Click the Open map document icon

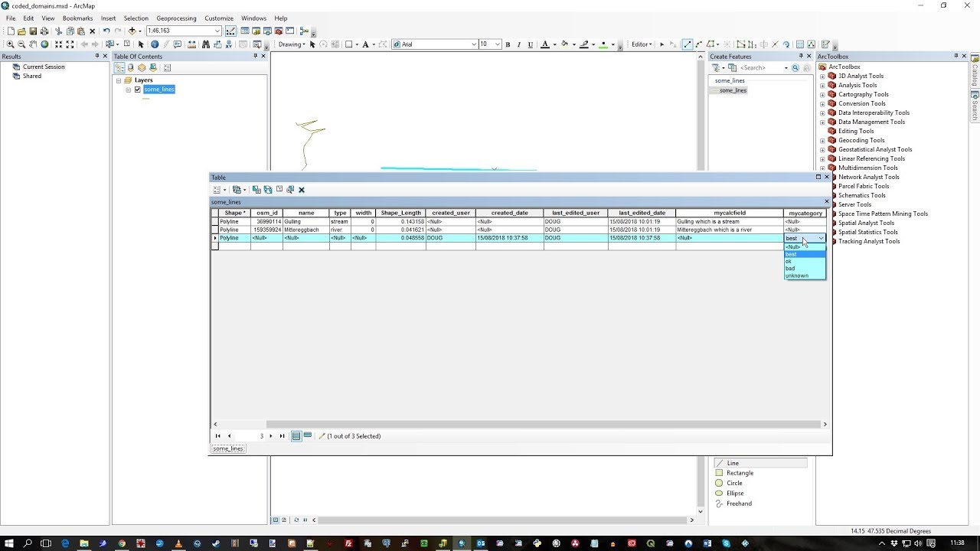pyautogui.click(x=21, y=31)
